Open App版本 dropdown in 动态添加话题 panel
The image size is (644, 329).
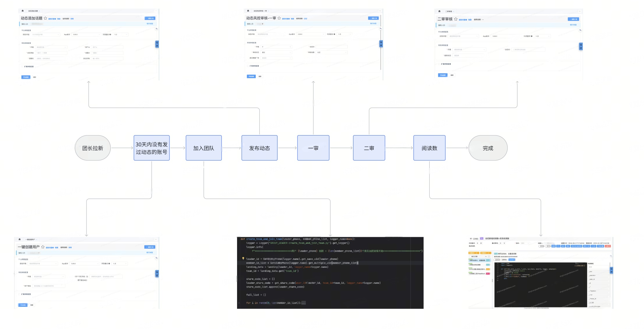(86, 34)
